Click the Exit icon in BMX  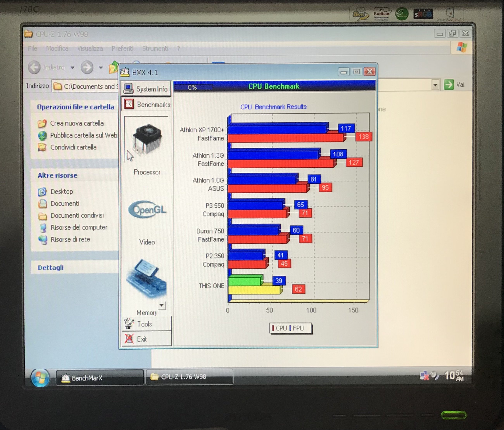(129, 339)
